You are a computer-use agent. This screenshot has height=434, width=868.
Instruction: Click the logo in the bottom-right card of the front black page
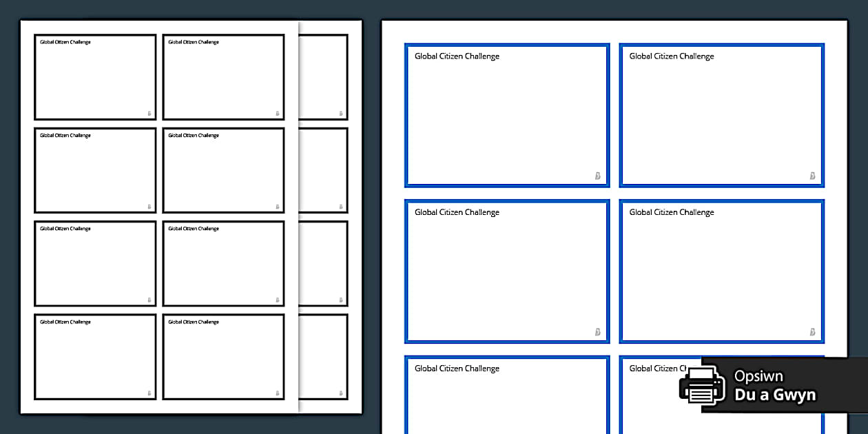click(x=278, y=393)
